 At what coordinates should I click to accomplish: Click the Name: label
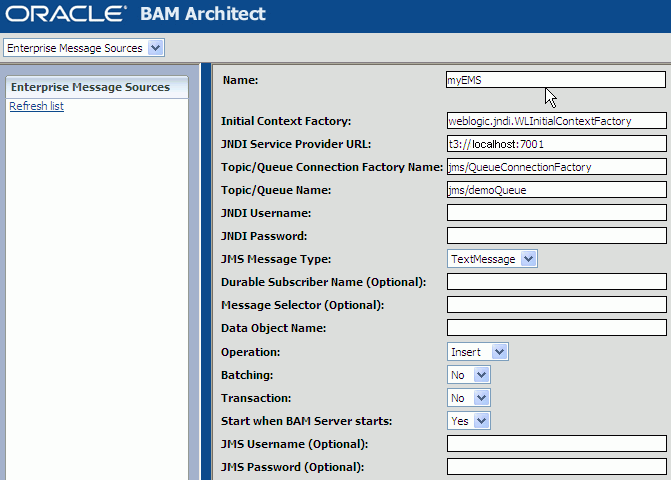coord(240,80)
